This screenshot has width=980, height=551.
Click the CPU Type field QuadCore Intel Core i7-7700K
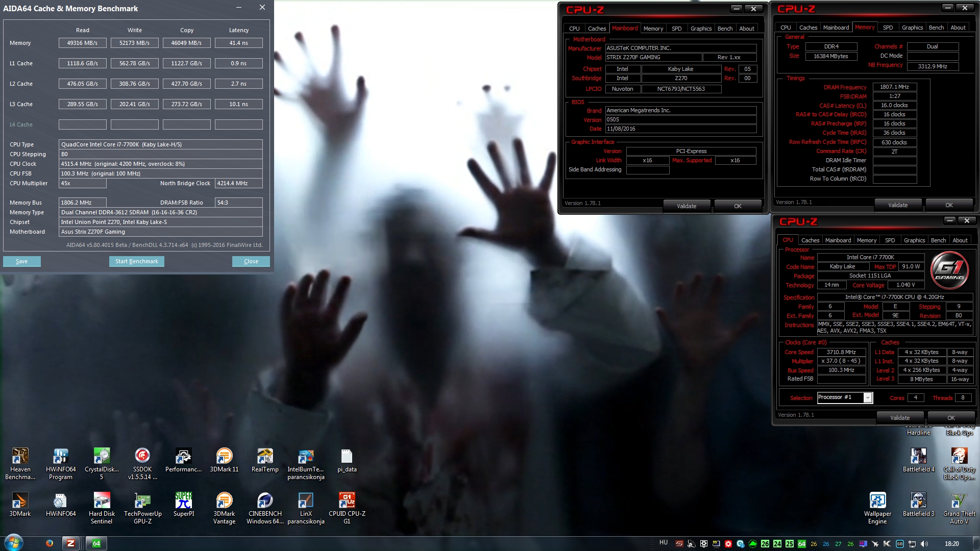click(x=161, y=144)
